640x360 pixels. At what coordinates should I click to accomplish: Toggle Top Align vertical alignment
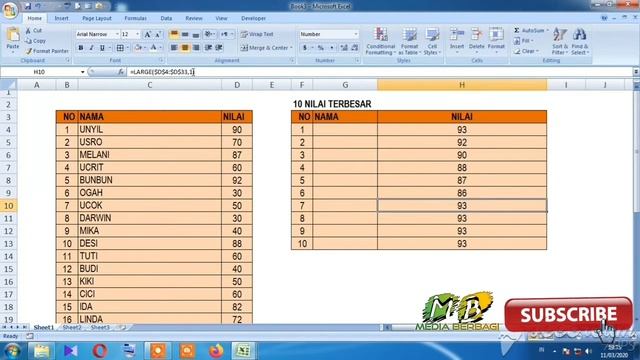tap(174, 34)
